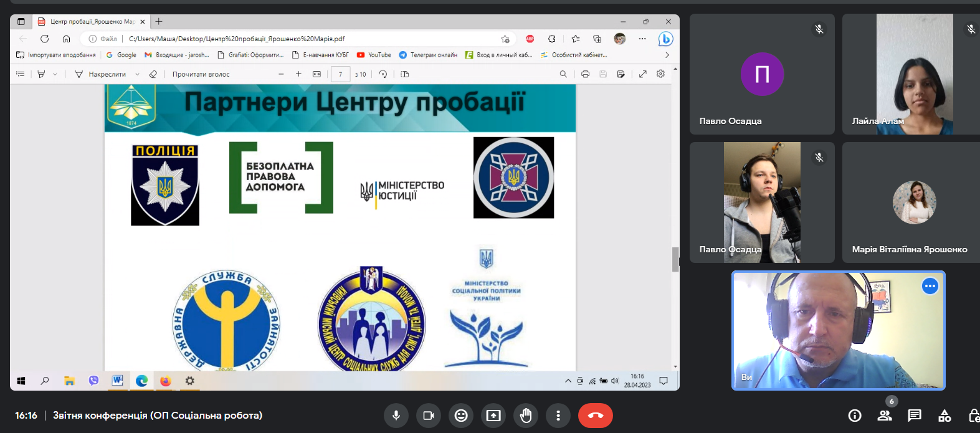Reload the page in Edge

point(44,39)
